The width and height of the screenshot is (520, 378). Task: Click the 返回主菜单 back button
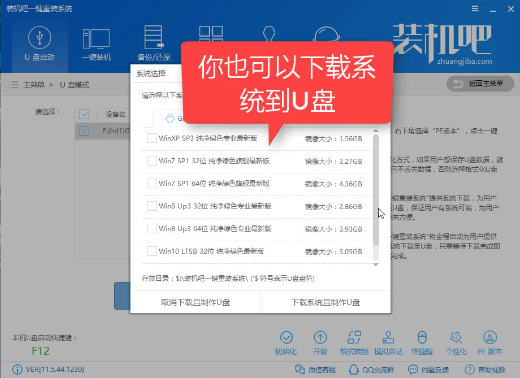pos(480,84)
